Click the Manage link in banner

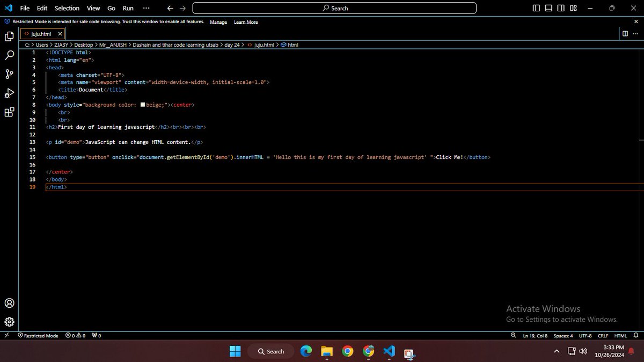coord(218,22)
